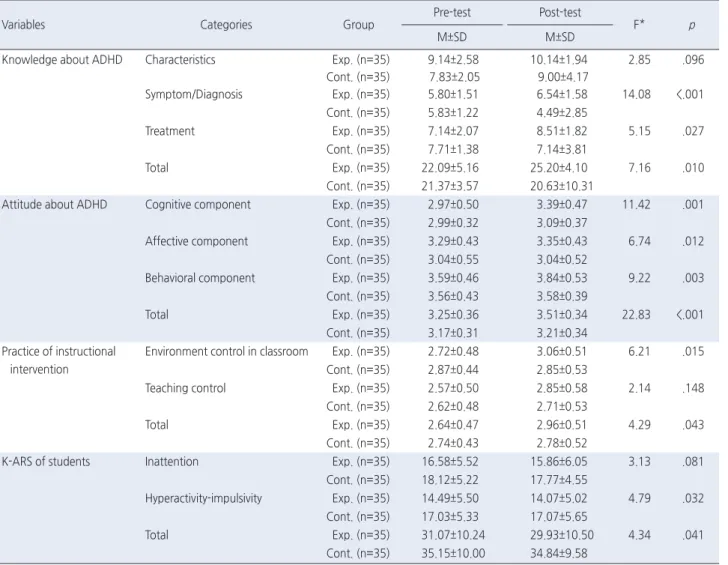
Task: Select post-test value 20.63±10.31
Action: (562, 186)
